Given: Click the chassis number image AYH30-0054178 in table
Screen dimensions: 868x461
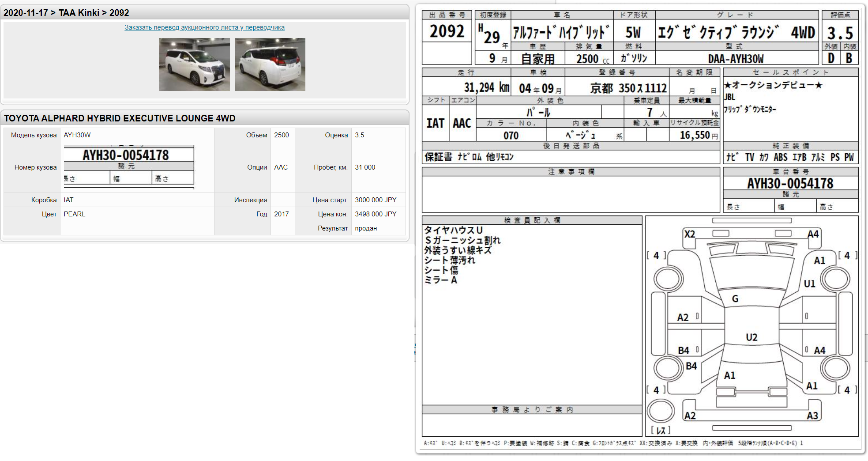Looking at the screenshot, I should click(x=129, y=167).
